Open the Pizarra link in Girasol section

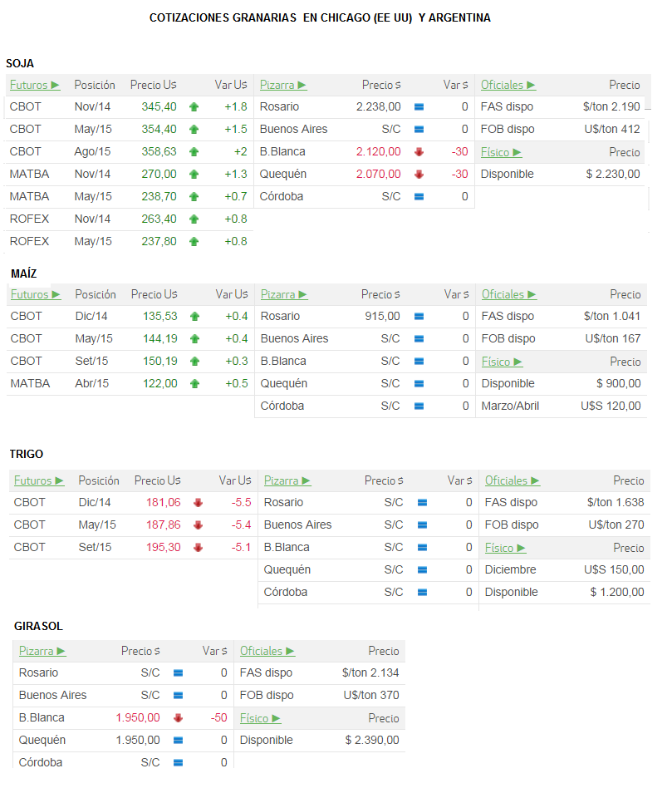point(42,651)
